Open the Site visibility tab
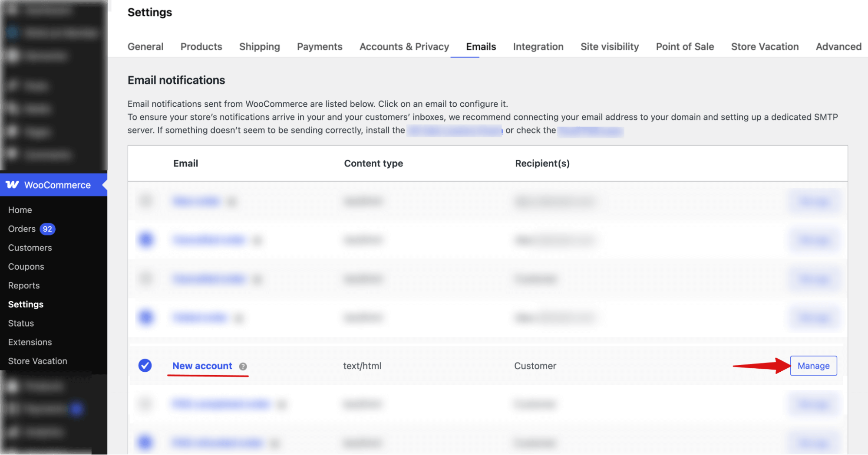The width and height of the screenshot is (868, 455). click(x=610, y=46)
